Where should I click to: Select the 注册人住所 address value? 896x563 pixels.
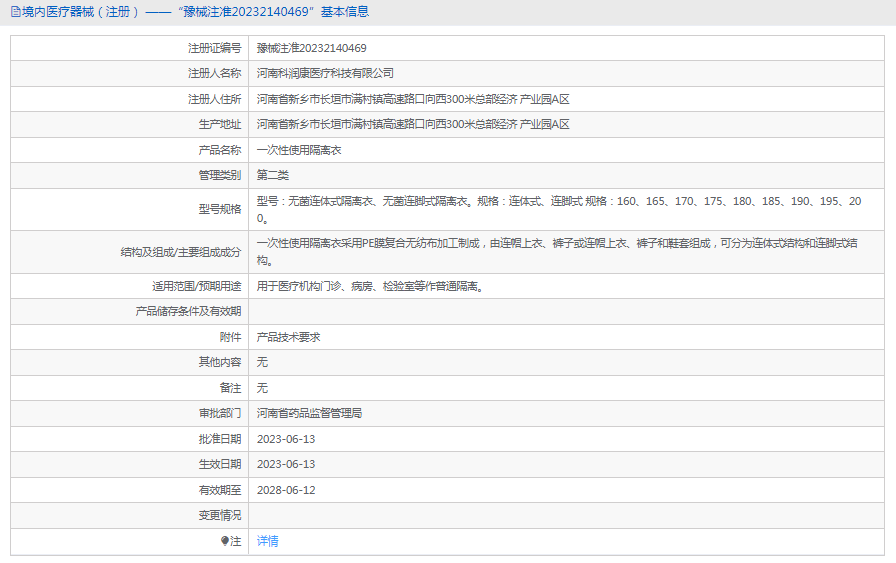[413, 99]
